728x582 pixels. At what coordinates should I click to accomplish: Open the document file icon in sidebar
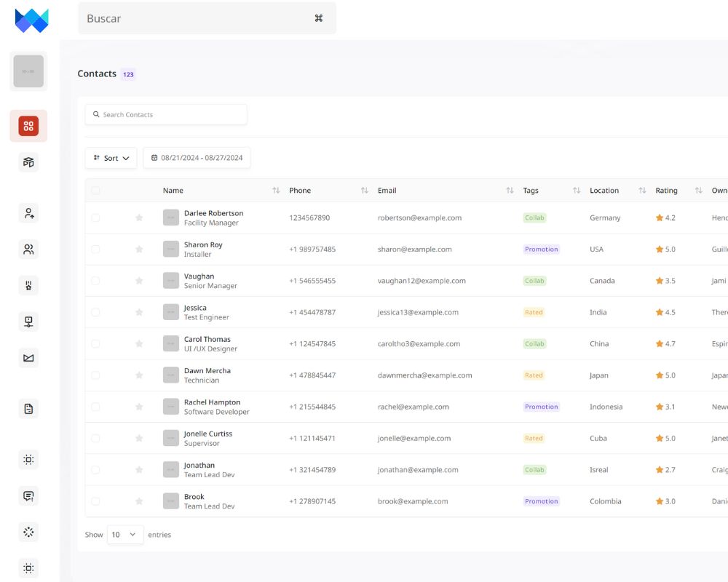coord(28,409)
